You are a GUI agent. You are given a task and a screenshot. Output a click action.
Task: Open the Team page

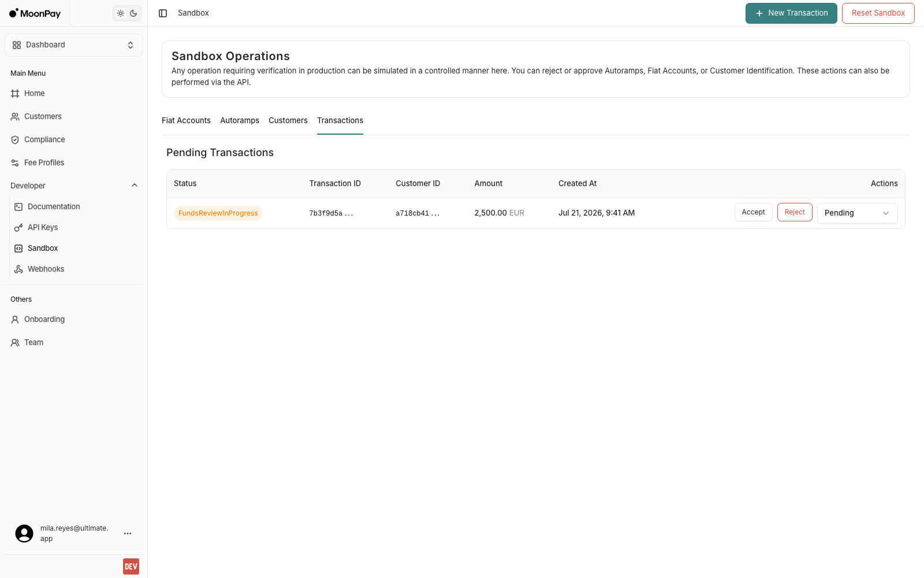coord(73,343)
